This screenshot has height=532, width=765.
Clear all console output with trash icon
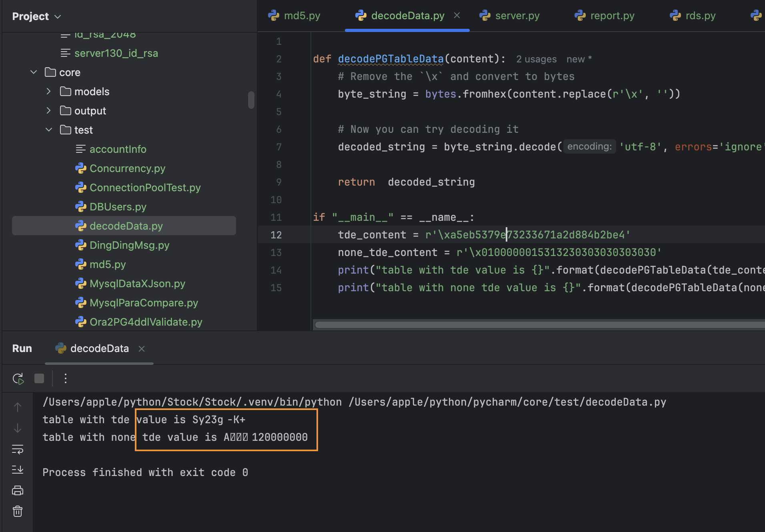click(x=18, y=511)
